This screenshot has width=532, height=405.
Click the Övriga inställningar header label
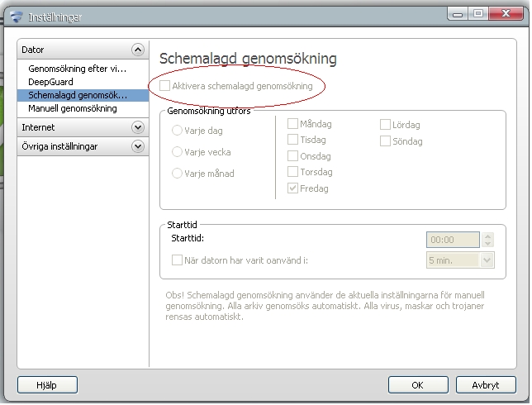[x=59, y=146]
